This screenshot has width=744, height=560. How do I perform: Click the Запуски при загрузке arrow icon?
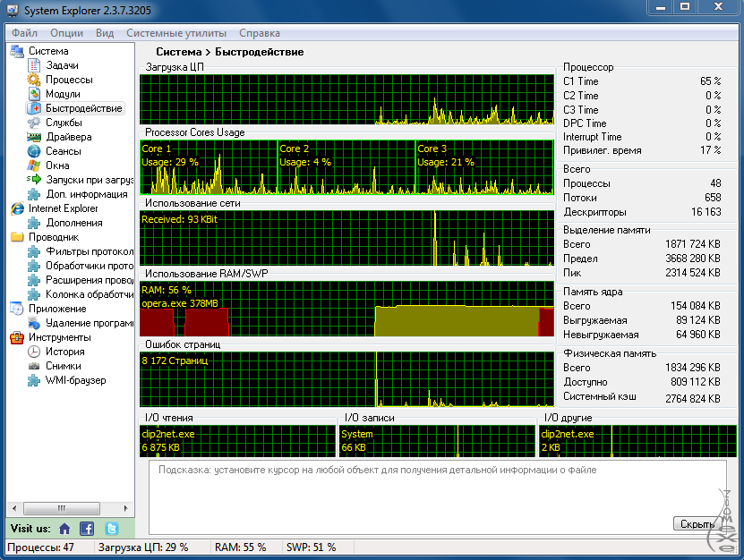[x=34, y=180]
